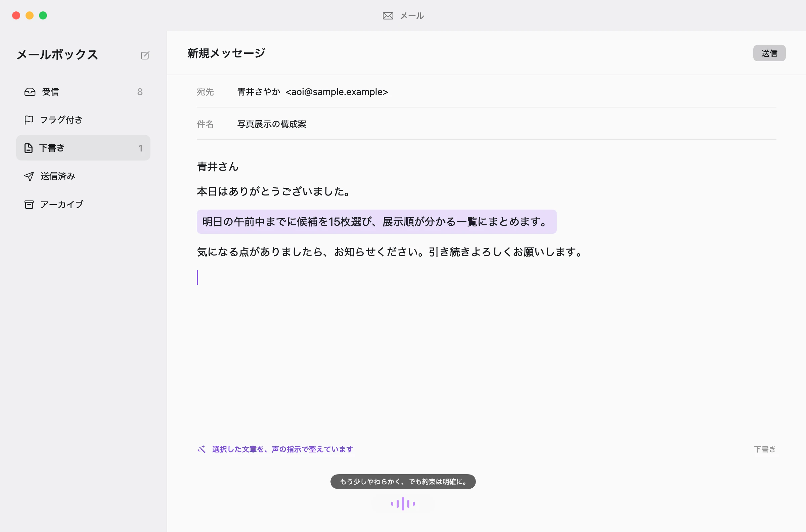Open the 送信済み mailbox
806x532 pixels.
click(83, 176)
